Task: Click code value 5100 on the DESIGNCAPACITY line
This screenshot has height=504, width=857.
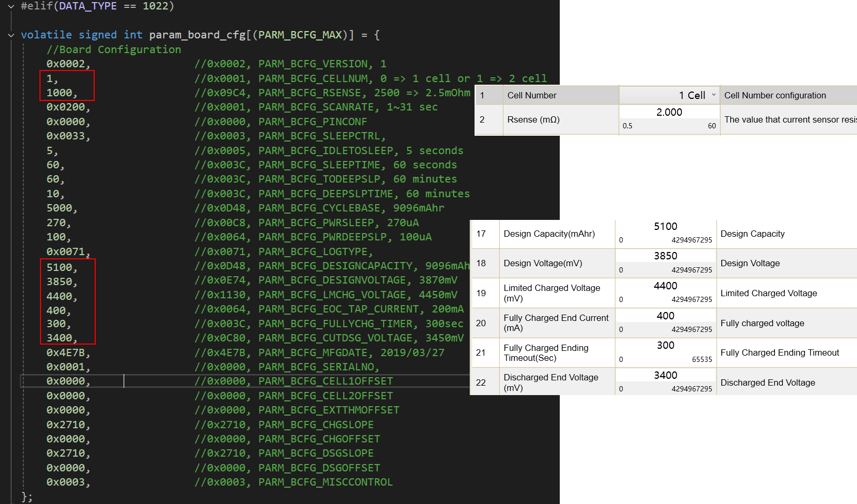Action: [59, 267]
